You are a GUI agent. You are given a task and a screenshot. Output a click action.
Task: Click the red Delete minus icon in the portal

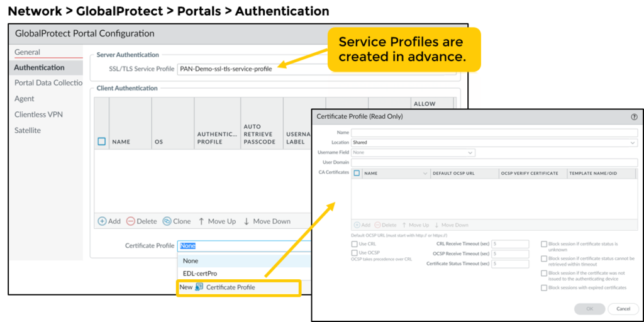click(131, 221)
